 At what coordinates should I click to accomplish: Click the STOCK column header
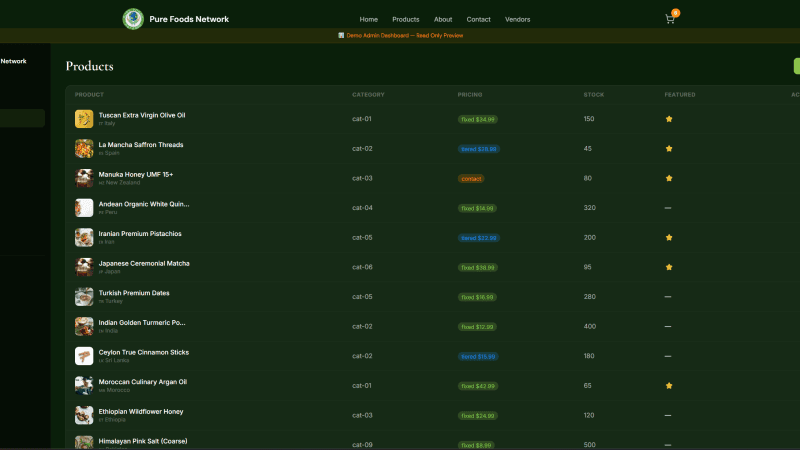click(594, 95)
